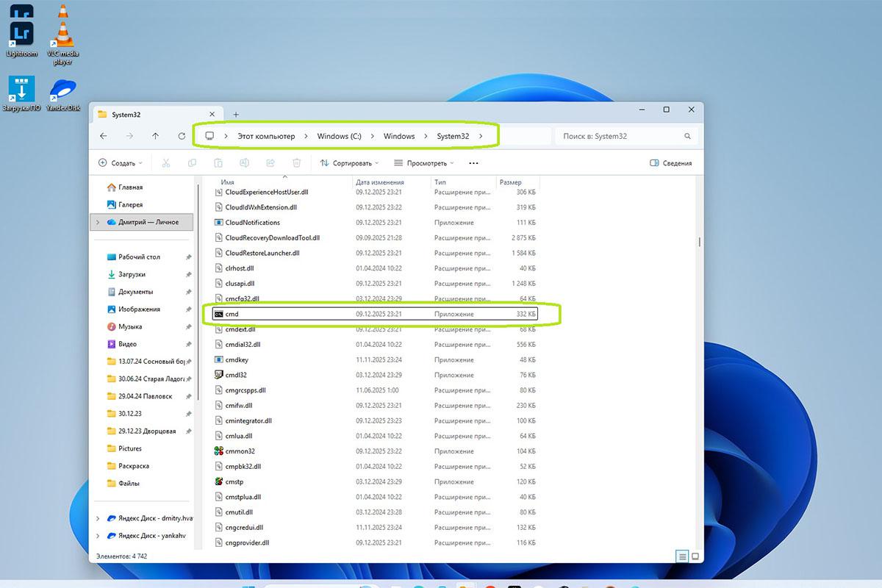Switch to large thumbnails view mode
The height and width of the screenshot is (588, 882).
695,556
